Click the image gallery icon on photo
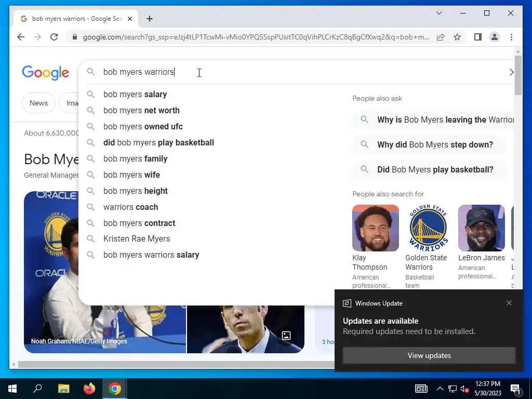 point(286,336)
